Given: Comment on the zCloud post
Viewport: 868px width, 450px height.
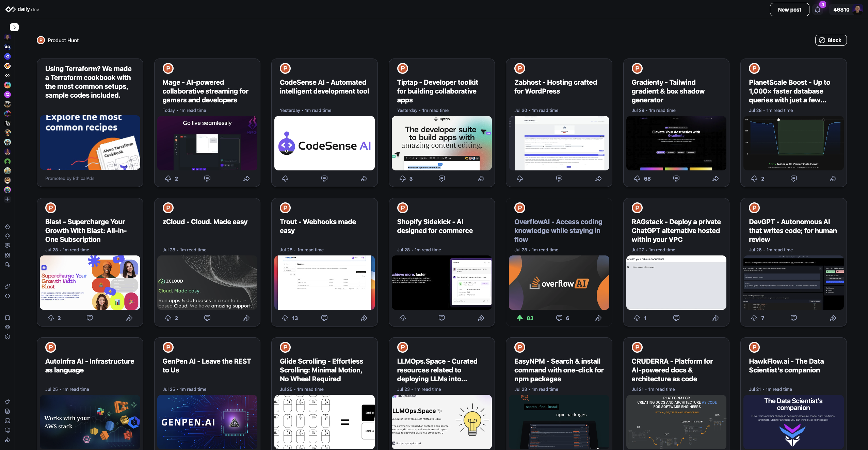Looking at the screenshot, I should coord(207,318).
